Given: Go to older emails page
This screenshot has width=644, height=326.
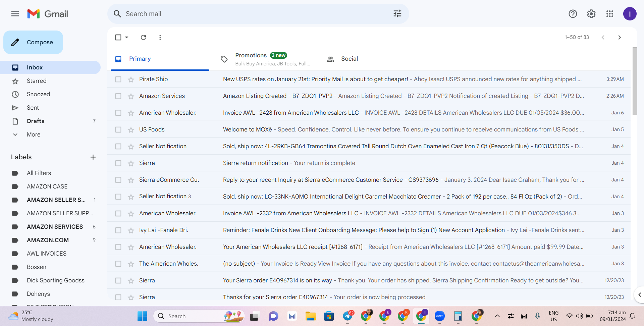Looking at the screenshot, I should [620, 37].
